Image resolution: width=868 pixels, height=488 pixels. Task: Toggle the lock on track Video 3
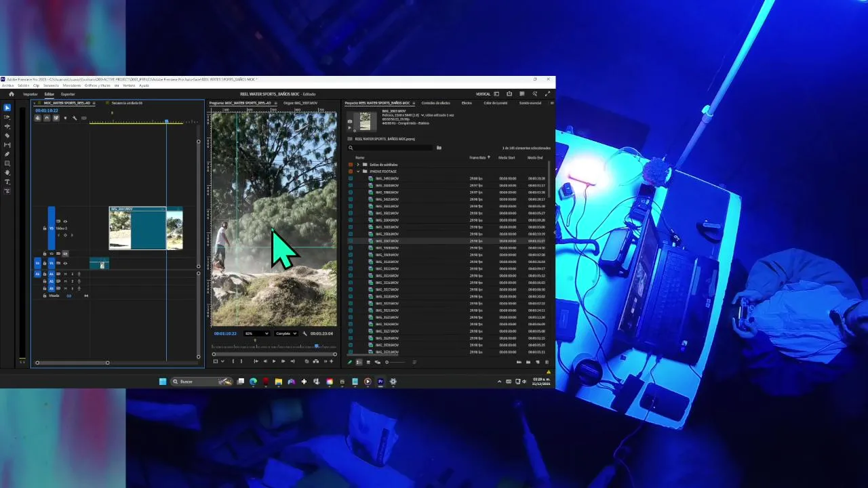45,228
